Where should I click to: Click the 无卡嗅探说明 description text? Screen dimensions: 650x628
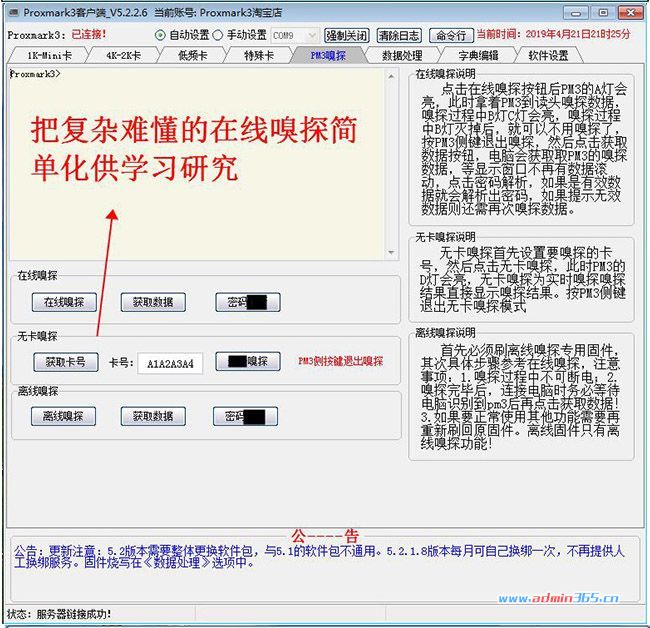pyautogui.click(x=522, y=279)
